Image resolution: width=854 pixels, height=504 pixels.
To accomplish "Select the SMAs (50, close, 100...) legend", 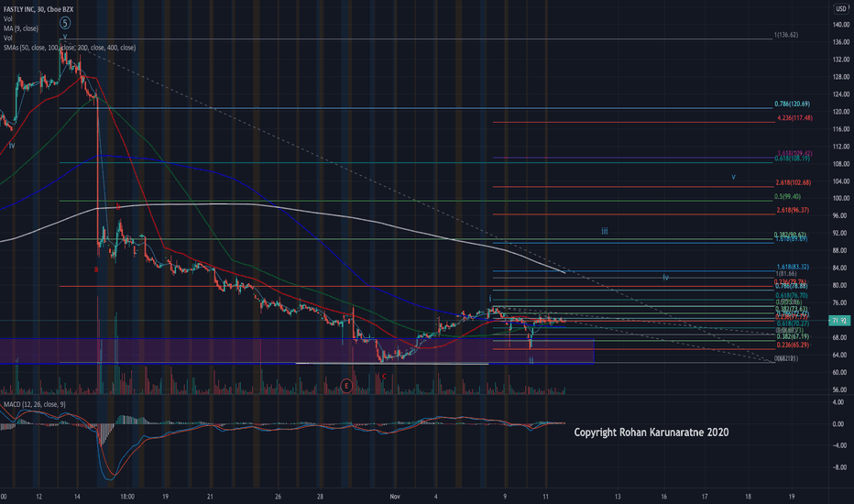I will (x=70, y=48).
